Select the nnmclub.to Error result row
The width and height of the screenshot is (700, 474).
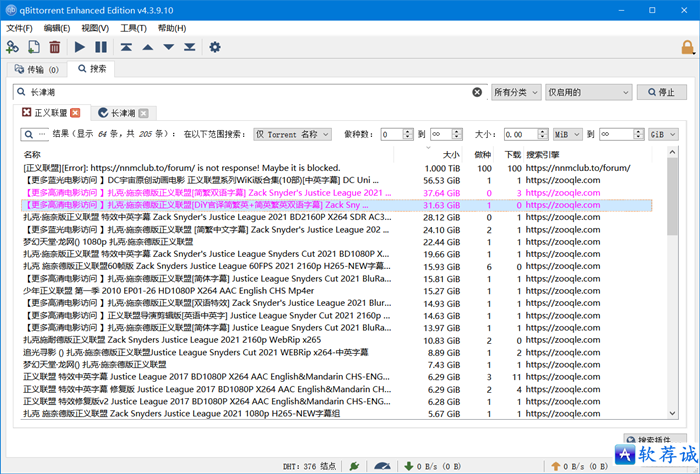point(337,168)
